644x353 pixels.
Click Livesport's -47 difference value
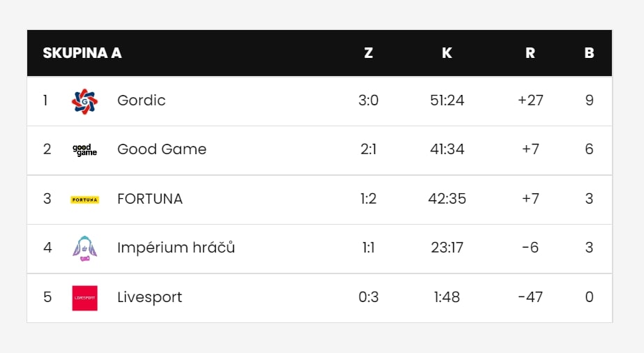click(x=530, y=297)
